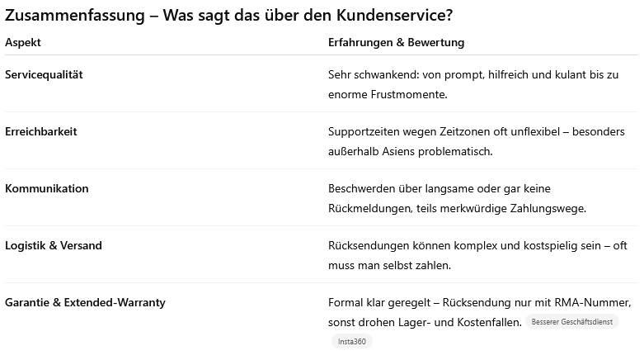Open the Besserer Geschäftsdienst source chip
644x360 pixels.
572,322
